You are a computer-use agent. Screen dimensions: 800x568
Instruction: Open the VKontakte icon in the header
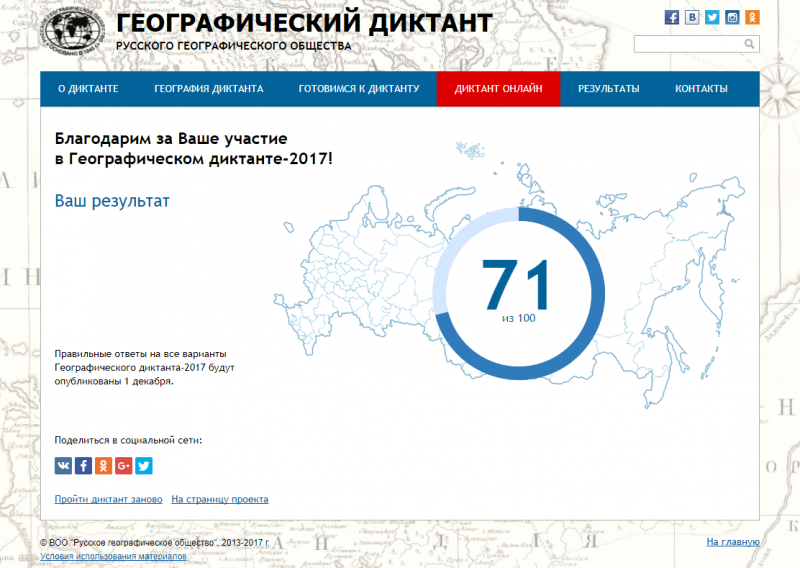click(692, 17)
